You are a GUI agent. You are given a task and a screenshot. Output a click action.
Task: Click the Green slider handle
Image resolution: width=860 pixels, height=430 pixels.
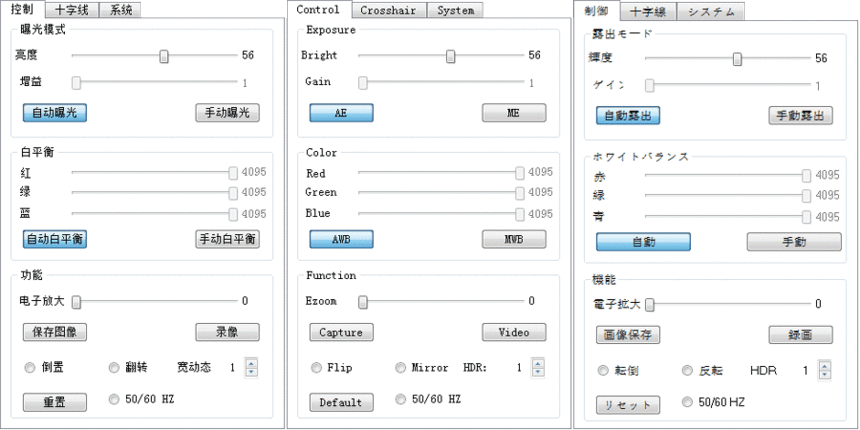(519, 193)
